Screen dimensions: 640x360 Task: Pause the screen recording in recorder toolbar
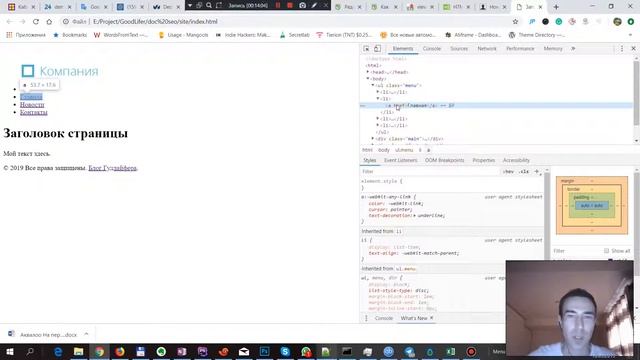tap(278, 5)
